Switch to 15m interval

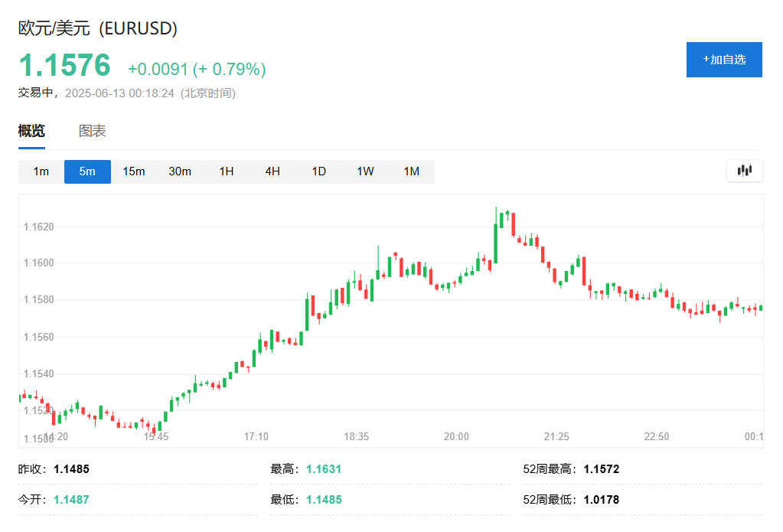(x=134, y=171)
